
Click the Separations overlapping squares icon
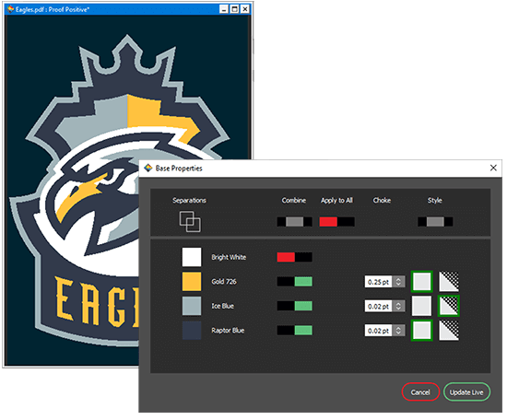(190, 221)
